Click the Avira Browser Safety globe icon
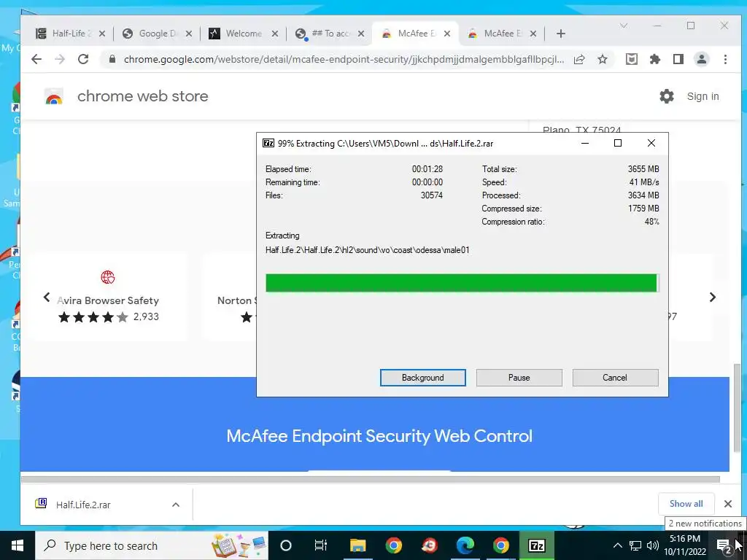This screenshot has height=560, width=747. 108,276
